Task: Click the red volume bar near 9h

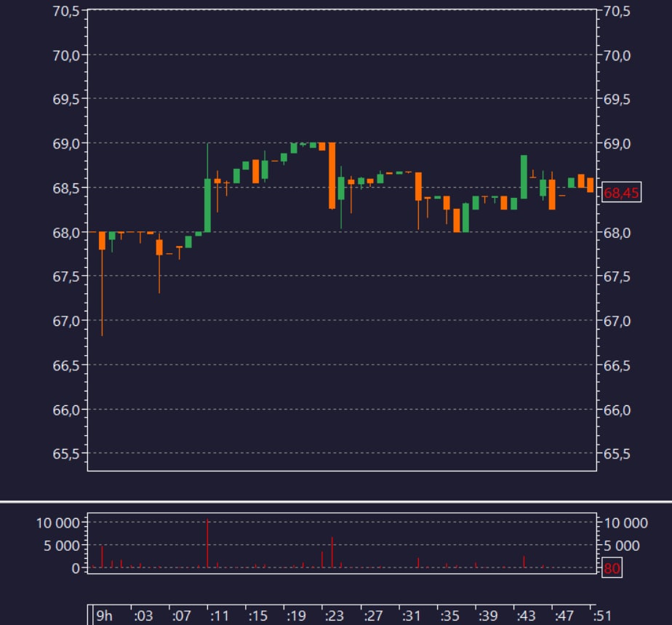Action: click(102, 557)
